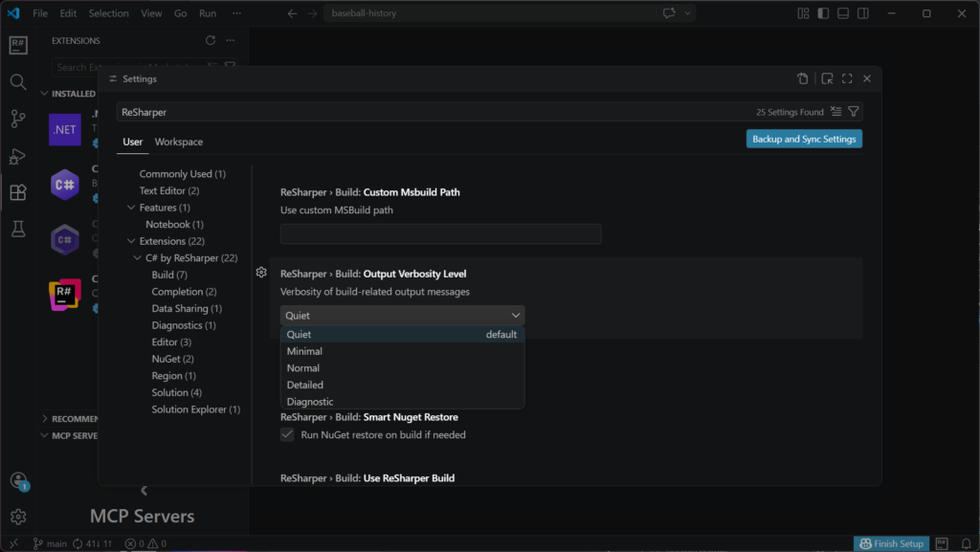This screenshot has width=980, height=552.
Task: Click the Testing flask icon
Action: 17,229
